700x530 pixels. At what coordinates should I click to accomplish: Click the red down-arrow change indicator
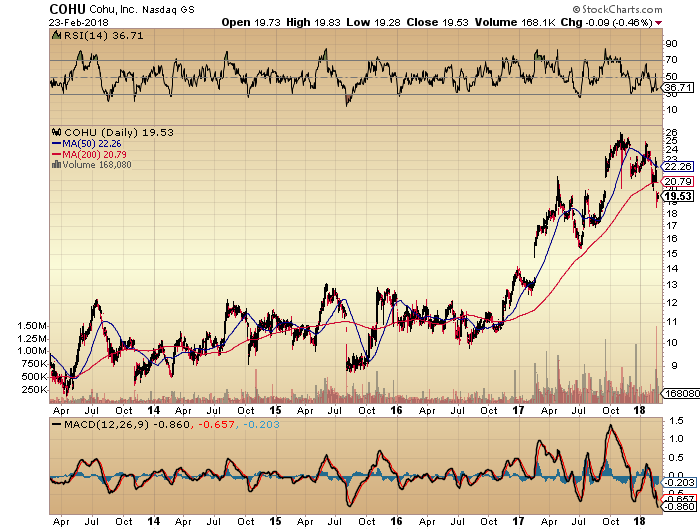coord(659,23)
